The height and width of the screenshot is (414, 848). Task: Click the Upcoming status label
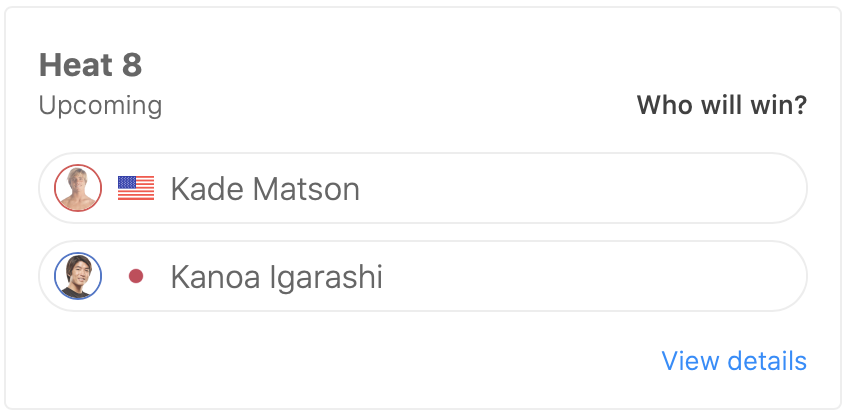100,105
